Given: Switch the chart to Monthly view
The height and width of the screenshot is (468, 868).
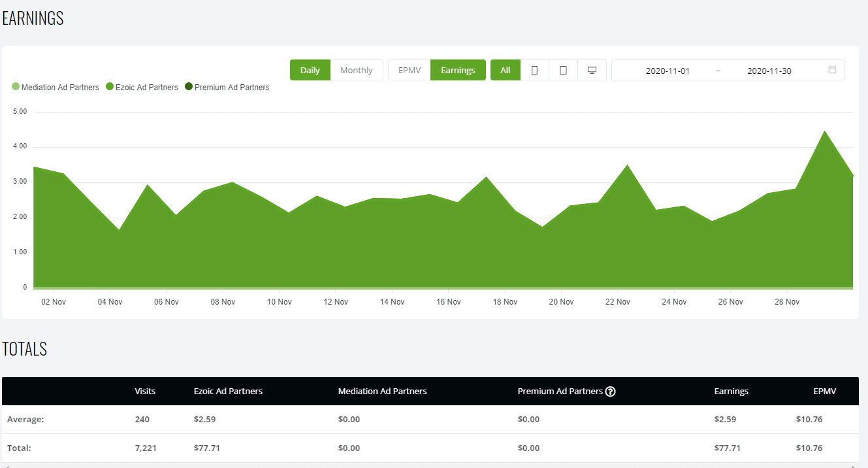Looking at the screenshot, I should pos(357,70).
